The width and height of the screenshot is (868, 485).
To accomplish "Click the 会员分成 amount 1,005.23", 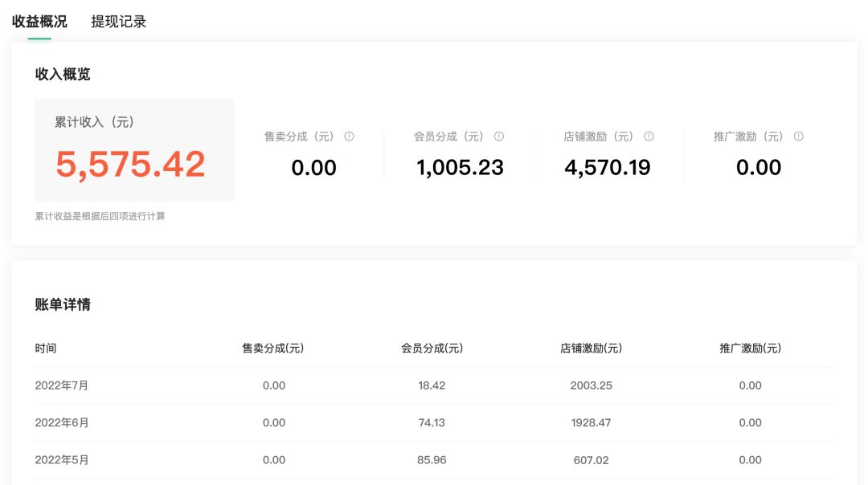I will point(460,167).
